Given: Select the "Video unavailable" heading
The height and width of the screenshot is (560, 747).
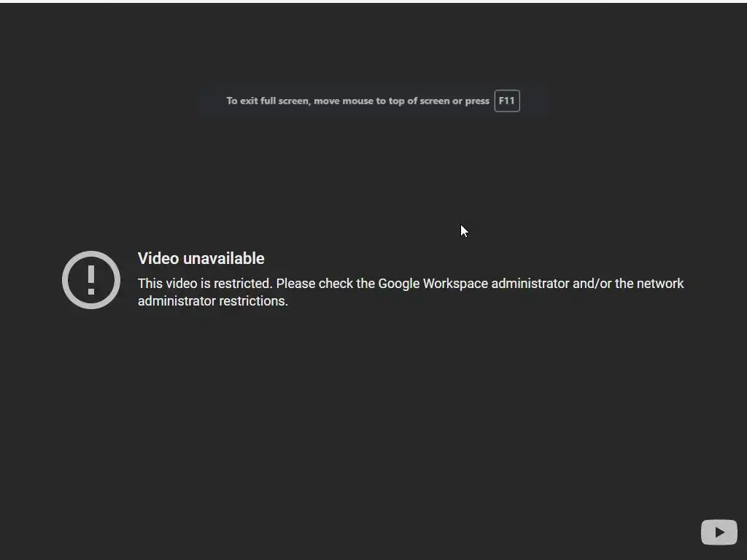Looking at the screenshot, I should (x=201, y=259).
